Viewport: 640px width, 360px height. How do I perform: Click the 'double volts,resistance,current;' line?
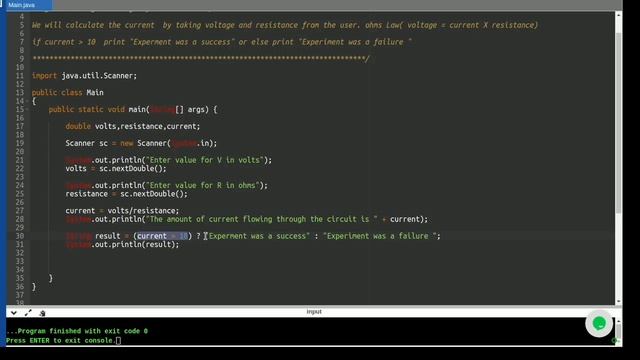click(133, 127)
